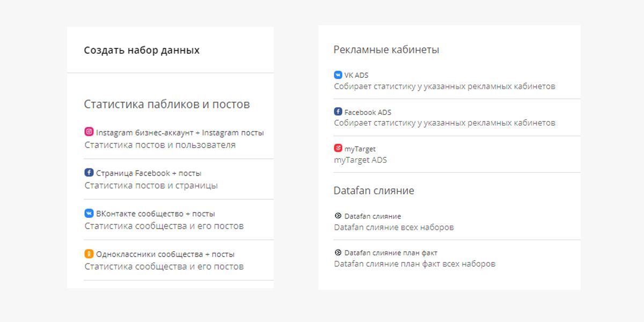
Task: Click 'Datafan слияние всех наборов' text
Action: click(x=394, y=227)
